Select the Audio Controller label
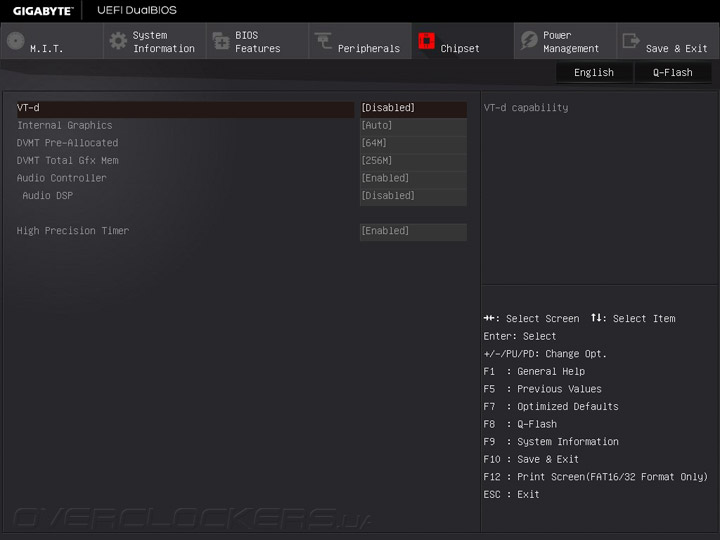This screenshot has width=720, height=540. tap(62, 178)
